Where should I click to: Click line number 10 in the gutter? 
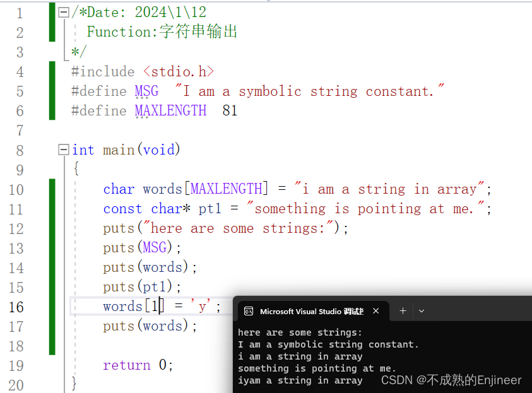tap(16, 190)
